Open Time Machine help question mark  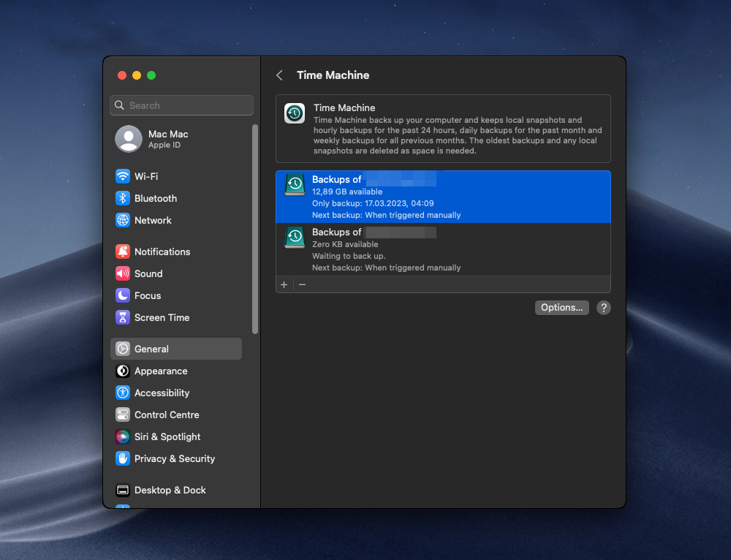coord(604,308)
